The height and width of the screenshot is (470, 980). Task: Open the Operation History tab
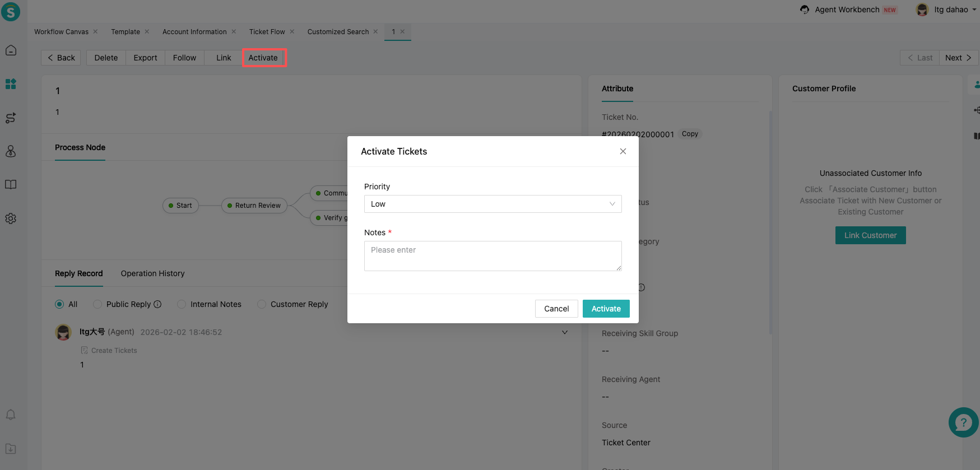(152, 273)
